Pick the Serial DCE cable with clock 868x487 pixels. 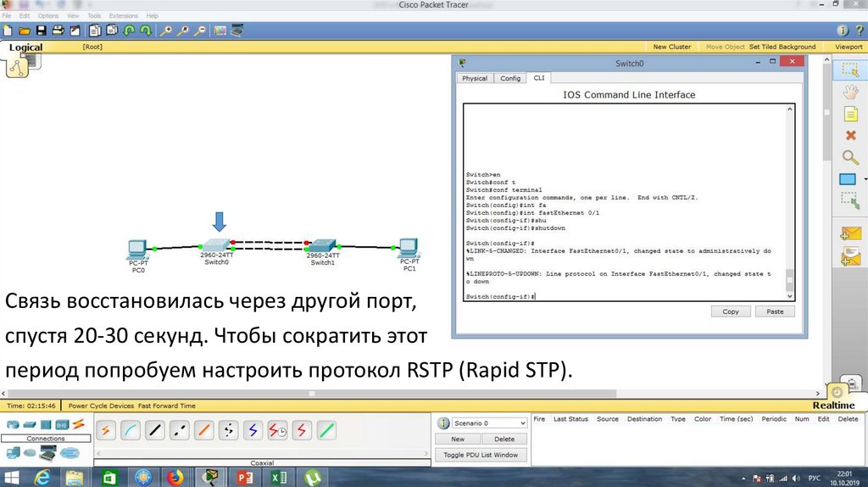click(x=277, y=430)
